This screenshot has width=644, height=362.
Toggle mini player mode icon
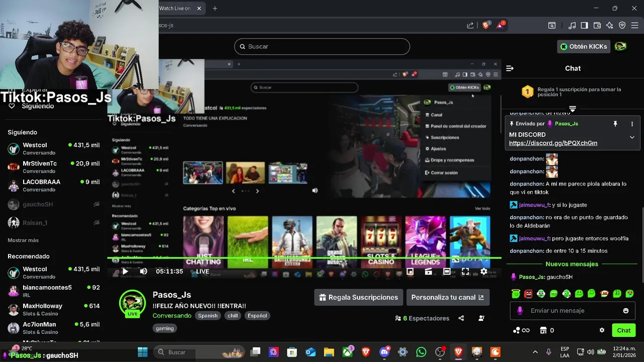[x=410, y=271]
